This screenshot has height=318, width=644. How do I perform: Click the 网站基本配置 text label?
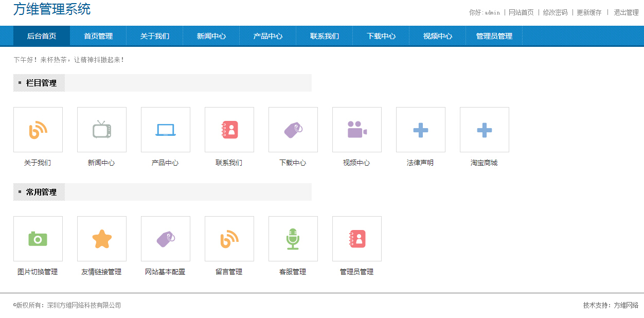[165, 272]
